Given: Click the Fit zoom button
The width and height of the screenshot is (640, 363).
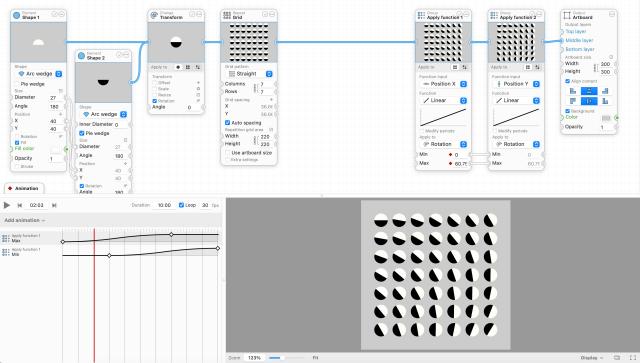Looking at the screenshot, I should click(x=316, y=358).
